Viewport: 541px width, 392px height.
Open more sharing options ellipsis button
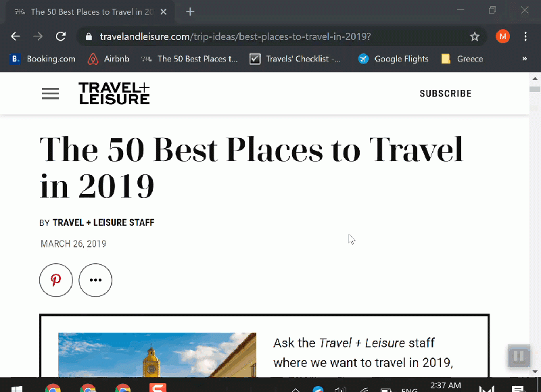95,280
